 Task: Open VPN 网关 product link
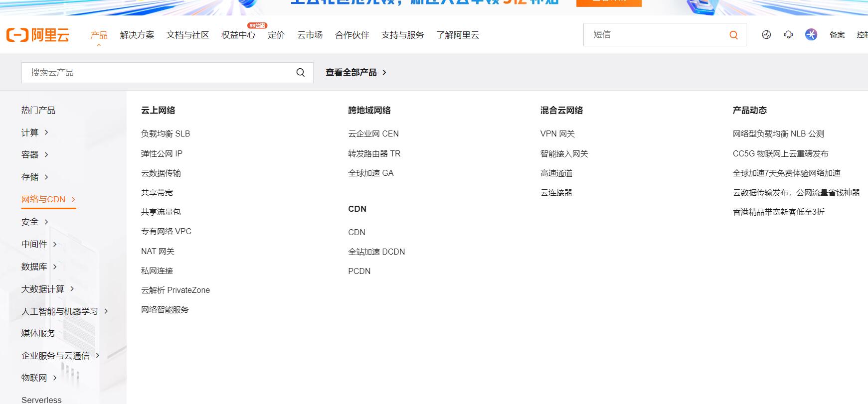[557, 134]
